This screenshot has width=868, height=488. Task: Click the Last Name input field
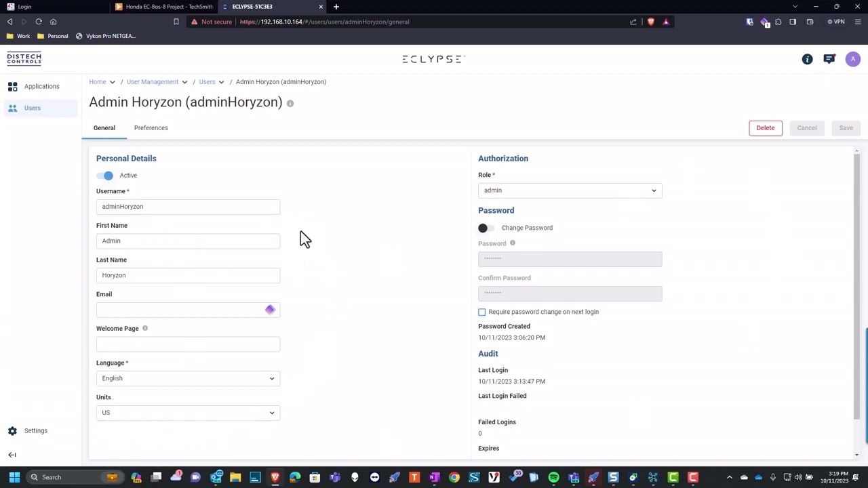188,276
